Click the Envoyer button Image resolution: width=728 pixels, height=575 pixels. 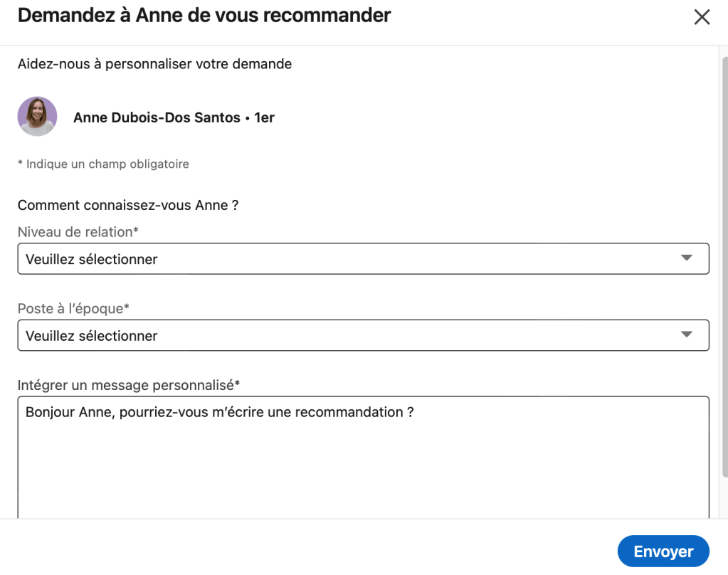[x=663, y=552]
